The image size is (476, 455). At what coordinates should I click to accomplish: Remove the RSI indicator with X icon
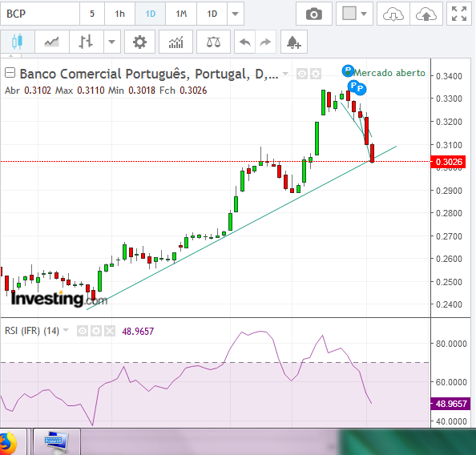110,331
